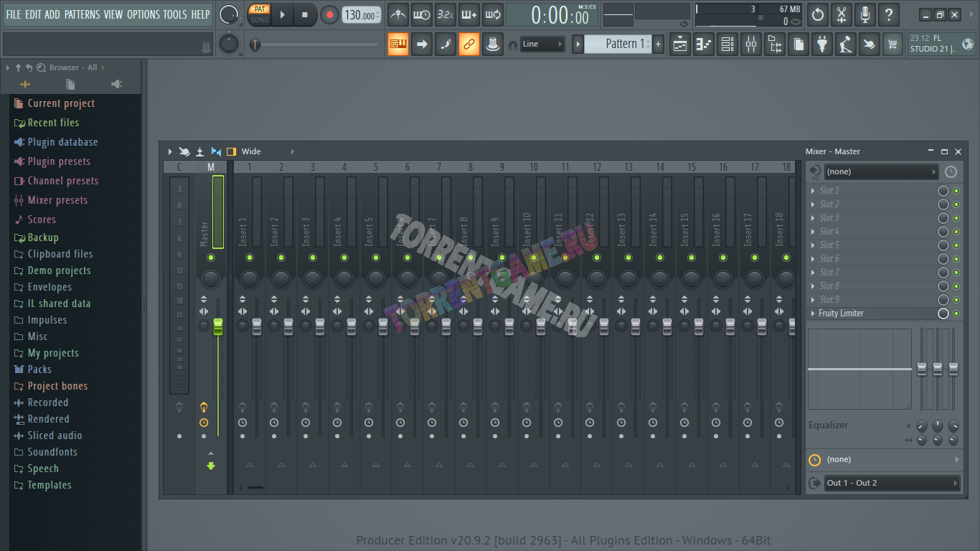Click the metronome icon
The image size is (980, 551).
(398, 15)
